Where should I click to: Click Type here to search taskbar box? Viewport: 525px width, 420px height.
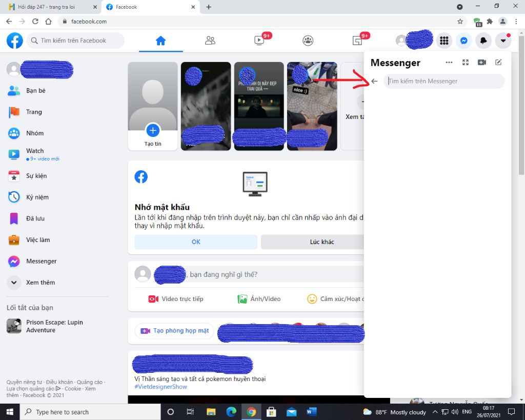pyautogui.click(x=90, y=412)
